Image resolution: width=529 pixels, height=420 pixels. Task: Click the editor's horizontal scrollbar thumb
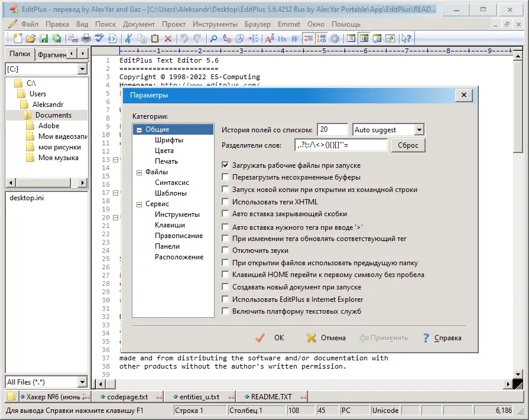pos(111,383)
